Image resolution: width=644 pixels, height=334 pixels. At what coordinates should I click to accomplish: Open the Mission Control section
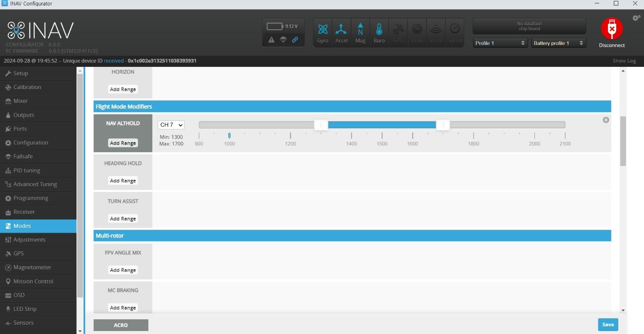click(33, 281)
